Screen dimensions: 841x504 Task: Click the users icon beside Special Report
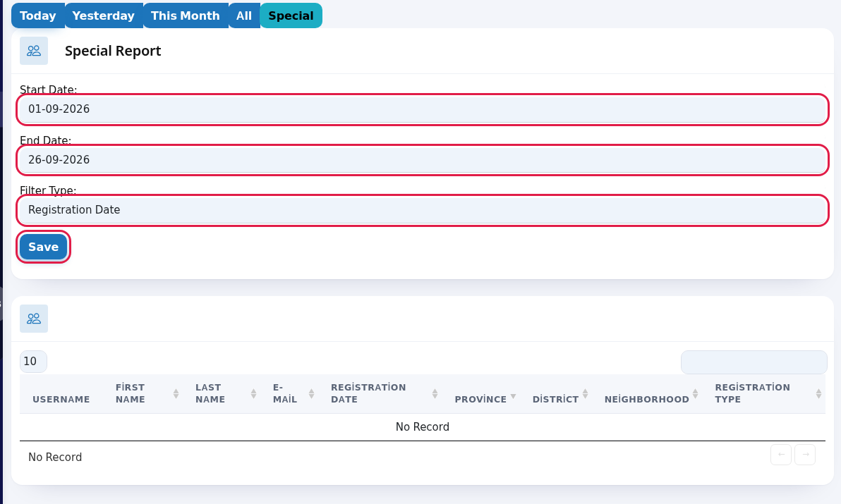(x=34, y=51)
